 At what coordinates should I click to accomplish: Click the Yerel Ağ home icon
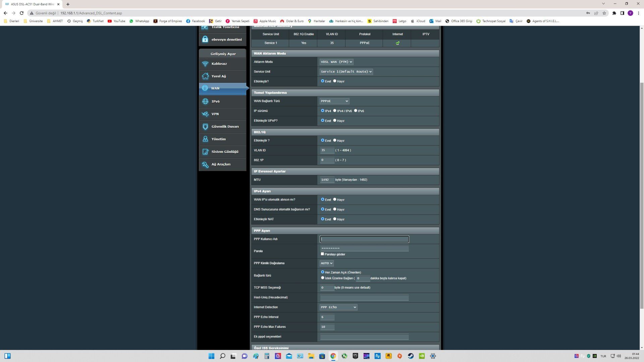[x=205, y=76]
